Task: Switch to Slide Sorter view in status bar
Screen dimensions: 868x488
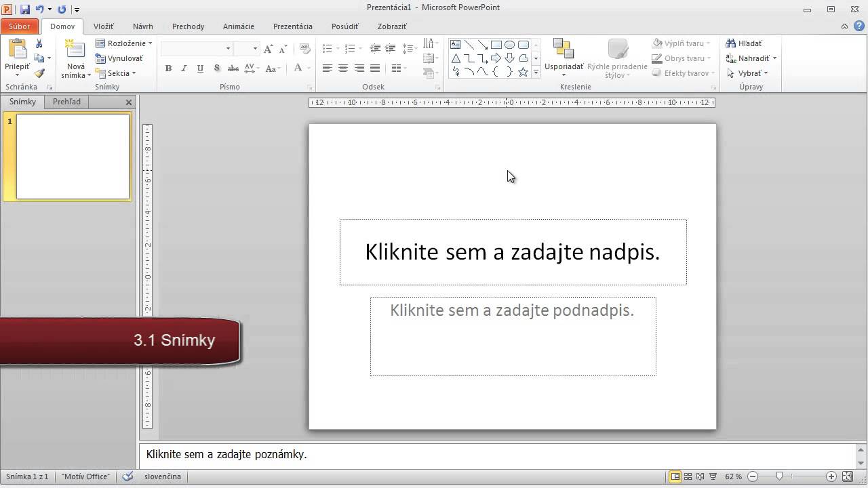Action: tap(688, 476)
